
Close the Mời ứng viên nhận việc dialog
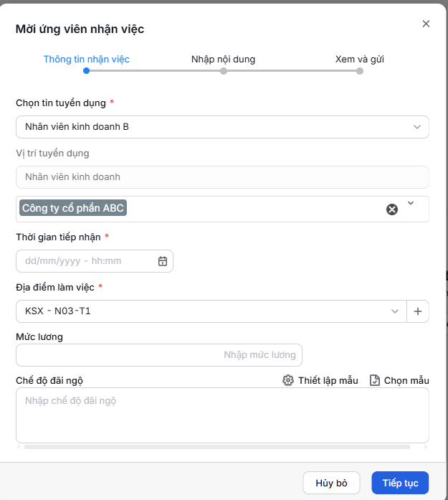click(426, 24)
